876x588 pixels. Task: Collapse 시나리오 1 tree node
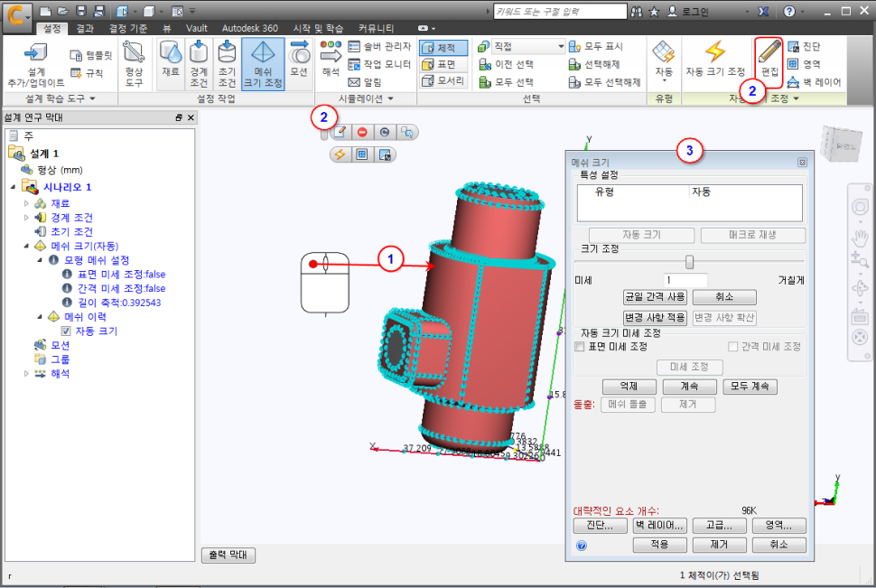coord(13,187)
